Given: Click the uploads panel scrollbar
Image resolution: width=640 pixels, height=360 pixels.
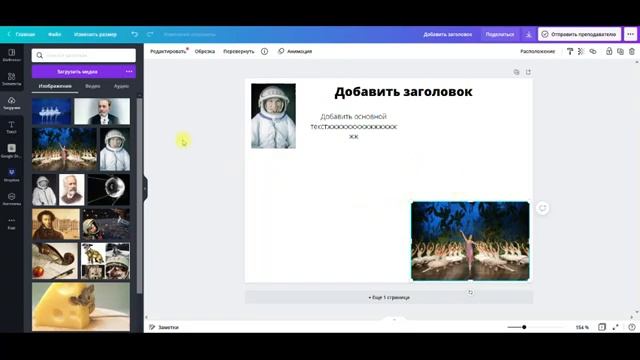Looking at the screenshot, I should tap(140, 196).
